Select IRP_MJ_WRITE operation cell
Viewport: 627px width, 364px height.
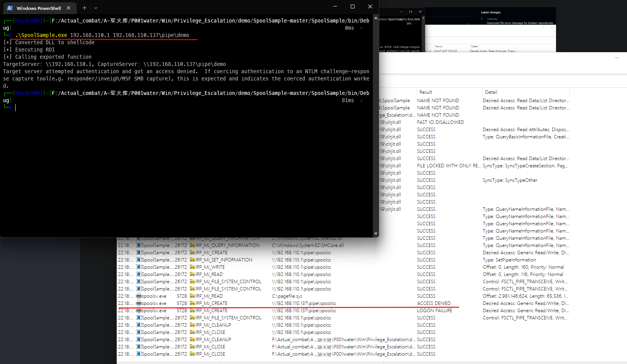pyautogui.click(x=210, y=267)
